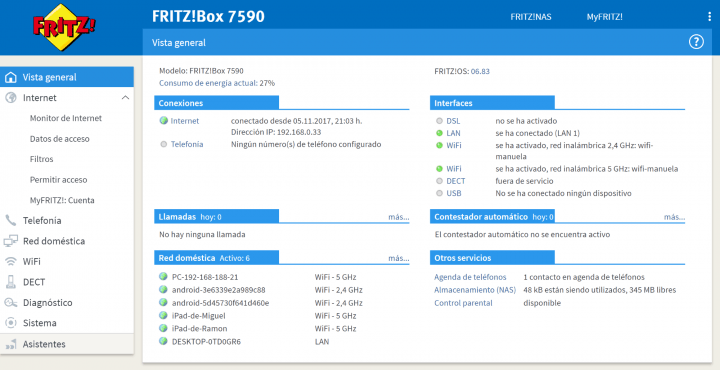Viewport: 720px width, 370px height.
Task: Click the green status dot beside LAN
Action: point(439,133)
